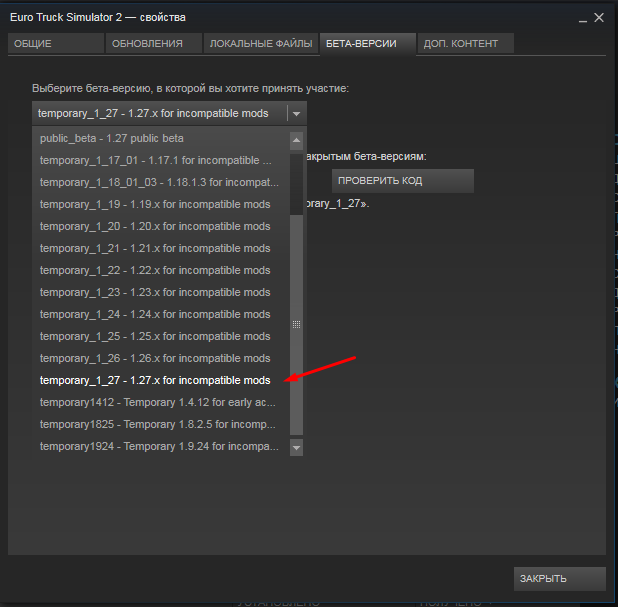
Task: Click the list scroll-down arrow
Action: pos(296,448)
